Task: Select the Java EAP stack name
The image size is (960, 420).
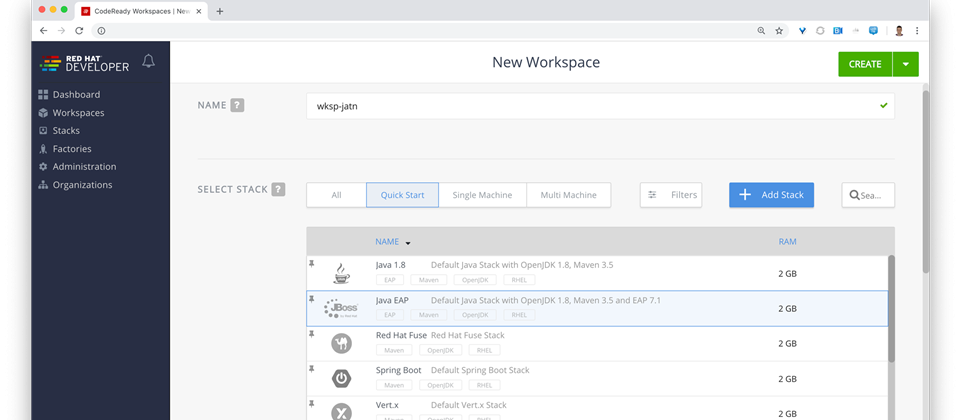Action: [x=392, y=300]
